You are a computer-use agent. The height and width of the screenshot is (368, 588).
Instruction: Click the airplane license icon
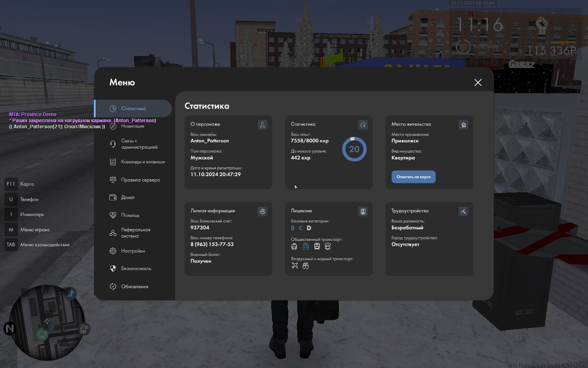click(295, 266)
